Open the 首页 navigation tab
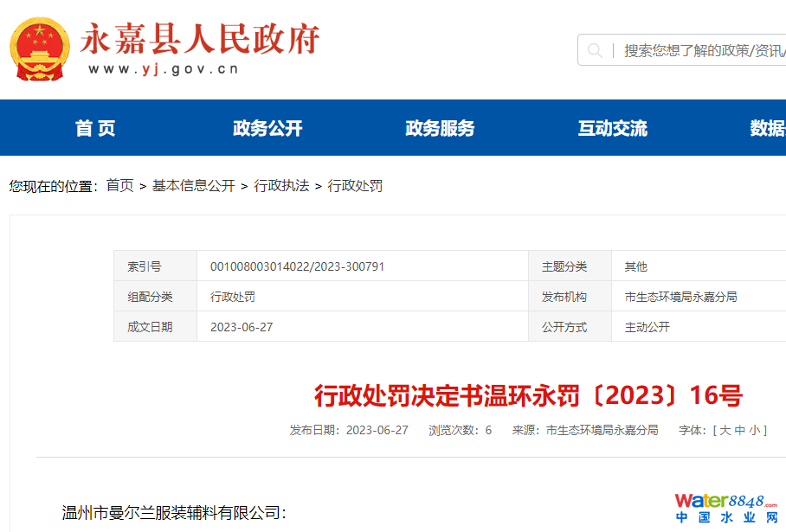Image resolution: width=786 pixels, height=532 pixels. 95,129
